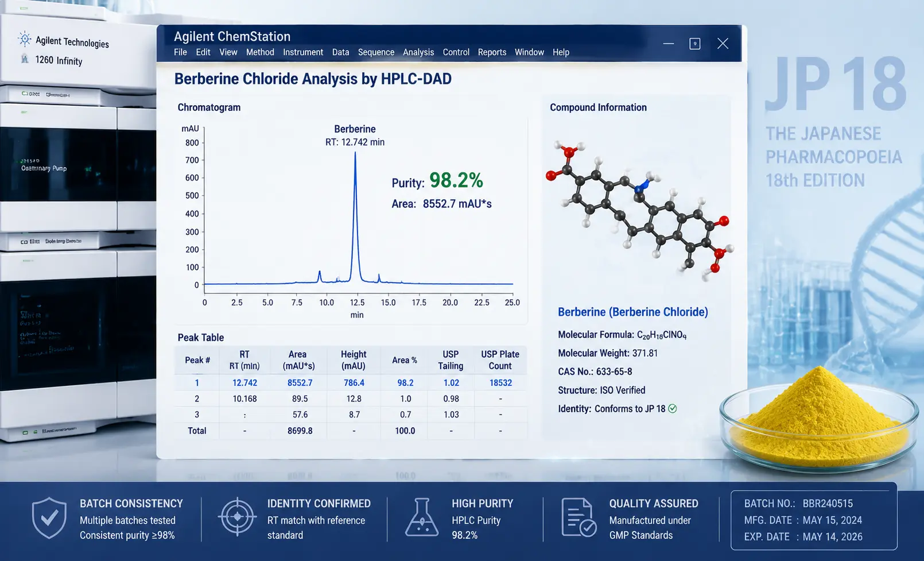Select total area cell '8699.8'
Viewport: 924px width, 561px height.
(300, 431)
